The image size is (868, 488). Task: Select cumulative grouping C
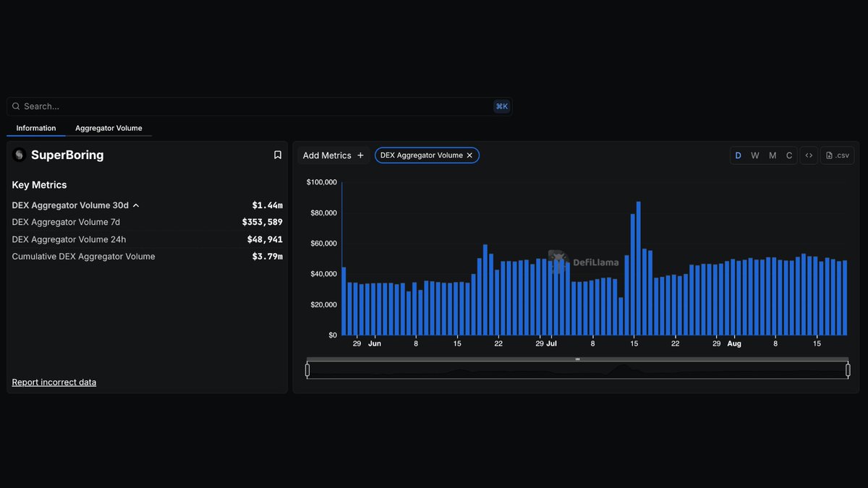pyautogui.click(x=789, y=155)
